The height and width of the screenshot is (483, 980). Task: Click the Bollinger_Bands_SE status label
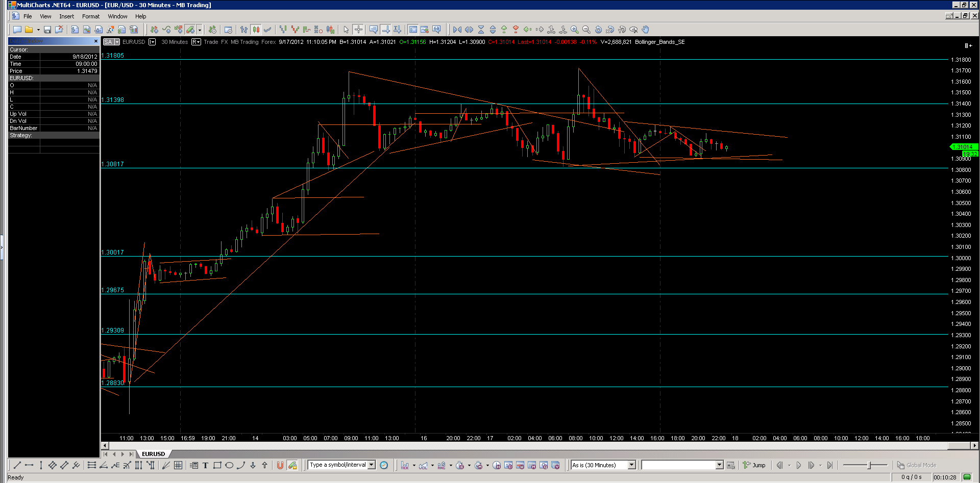click(659, 42)
